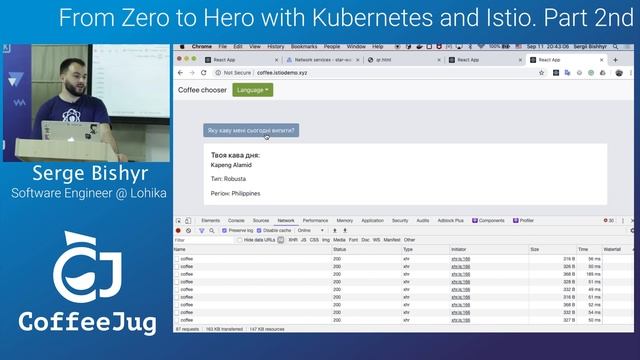
Task: Select the last coffee request row
Action: (403, 320)
